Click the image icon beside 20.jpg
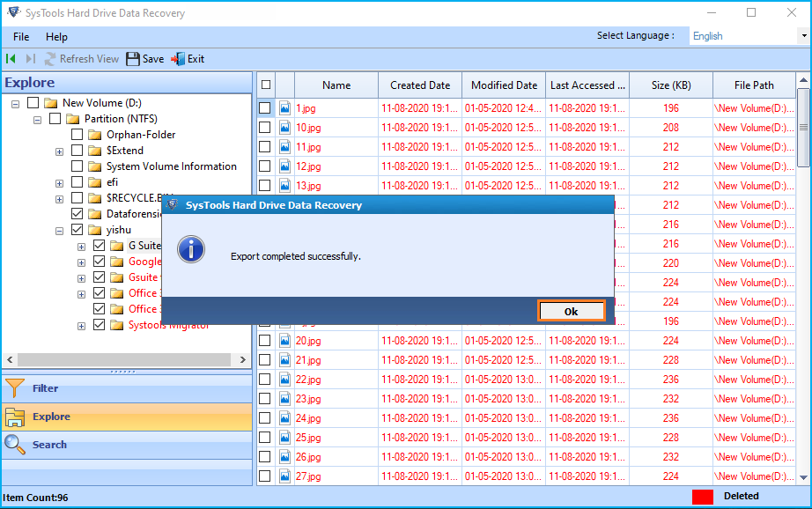The height and width of the screenshot is (509, 812). coord(284,341)
